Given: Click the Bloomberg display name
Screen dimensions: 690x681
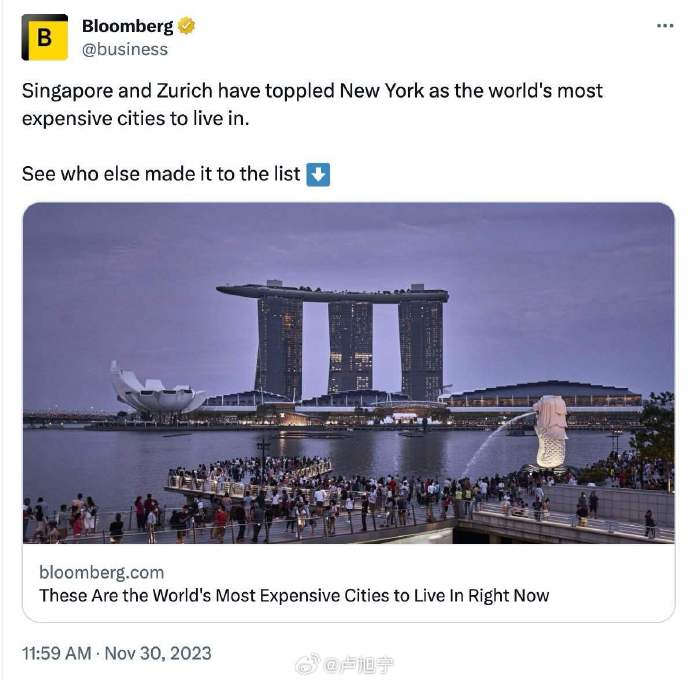Looking at the screenshot, I should pos(128,26).
